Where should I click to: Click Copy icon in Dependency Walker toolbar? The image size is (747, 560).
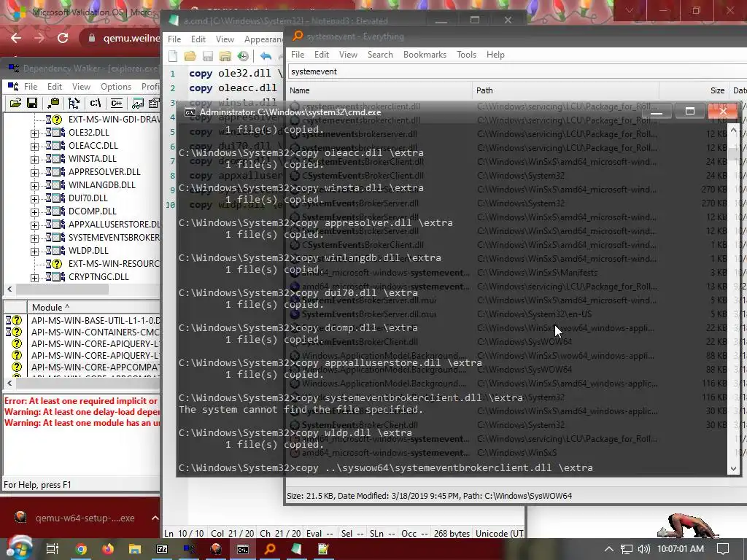click(53, 103)
